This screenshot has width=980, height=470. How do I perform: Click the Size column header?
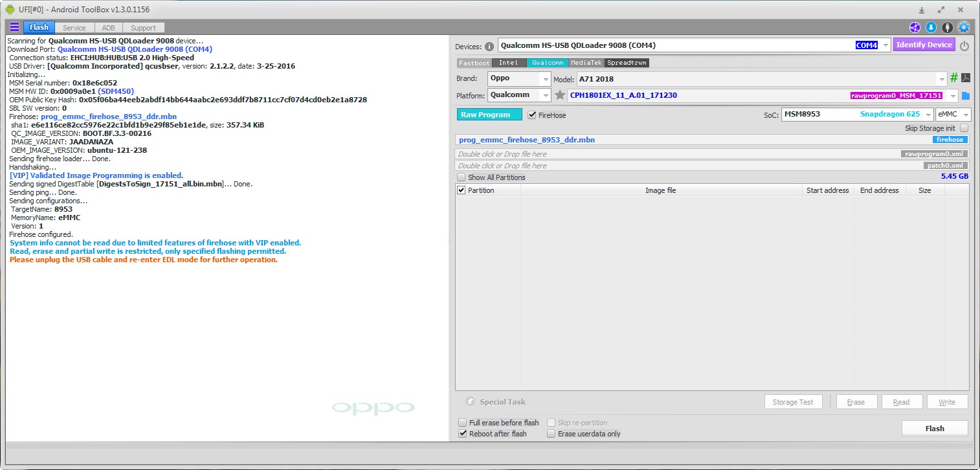tap(925, 190)
